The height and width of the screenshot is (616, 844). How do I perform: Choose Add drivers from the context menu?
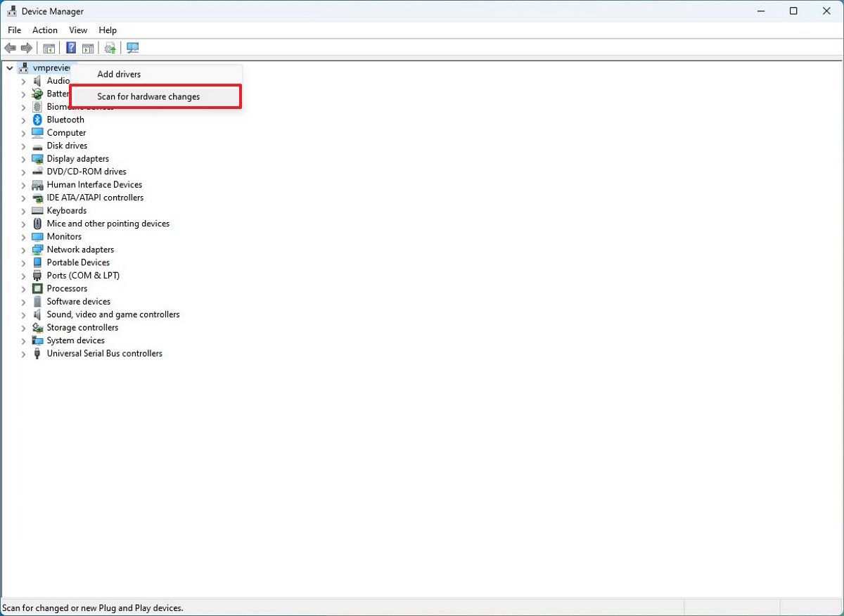tap(118, 74)
